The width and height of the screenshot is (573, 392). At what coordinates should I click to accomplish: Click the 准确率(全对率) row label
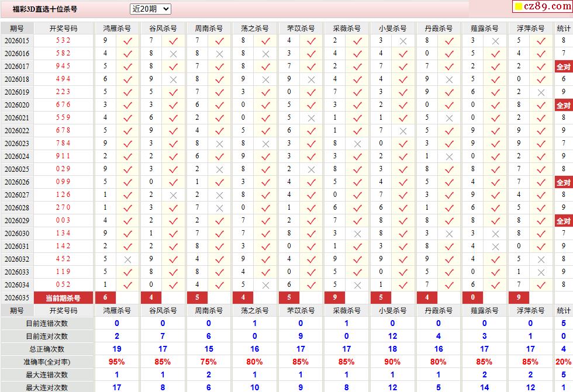tap(47, 362)
